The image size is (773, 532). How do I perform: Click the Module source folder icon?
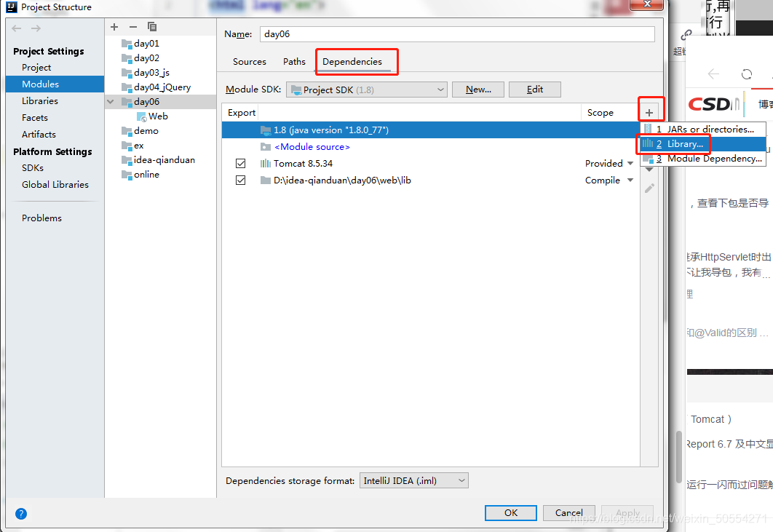pos(265,147)
